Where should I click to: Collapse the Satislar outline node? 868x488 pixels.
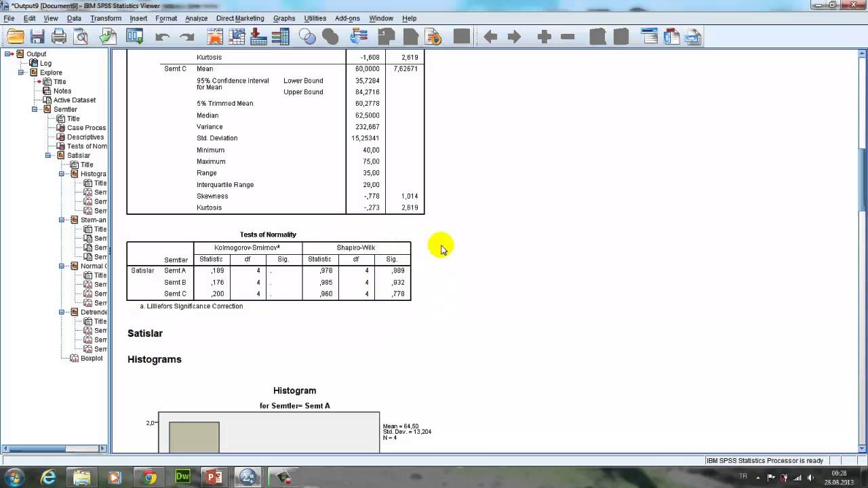[48, 155]
